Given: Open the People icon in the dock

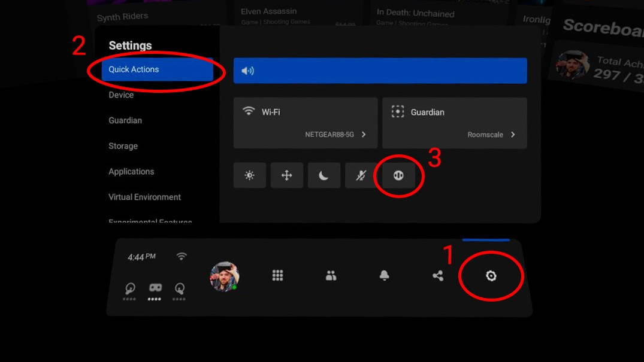Looking at the screenshot, I should pos(331,275).
